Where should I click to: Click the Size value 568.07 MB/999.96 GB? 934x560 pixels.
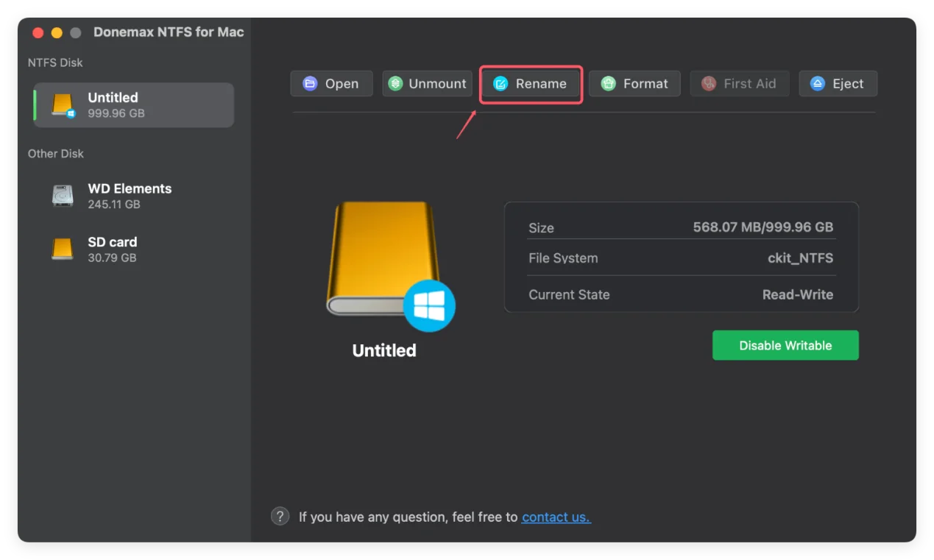(x=763, y=227)
